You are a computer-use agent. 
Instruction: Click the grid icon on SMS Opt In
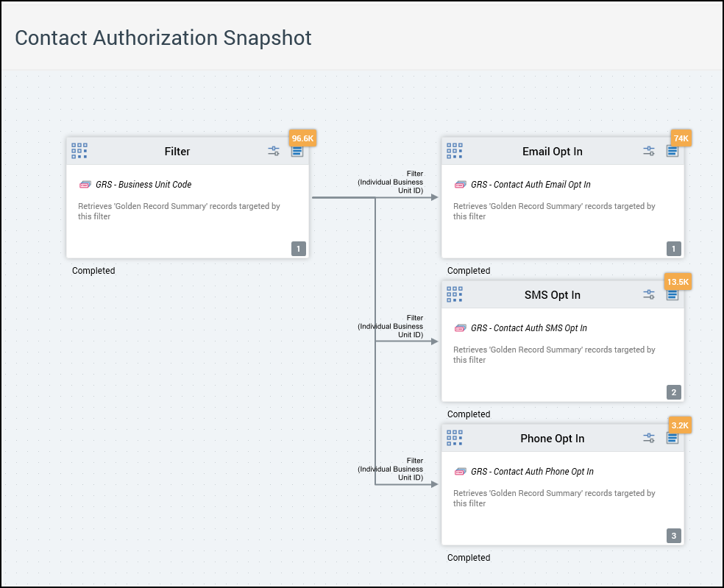455,294
